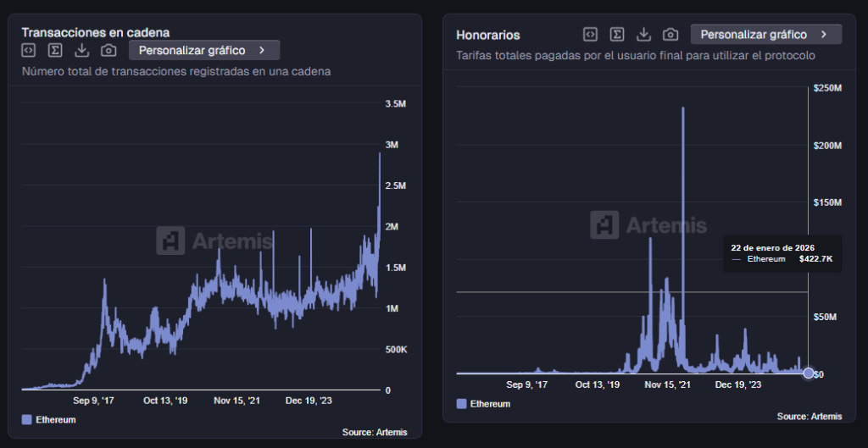Capture Honorarios chart with camera icon

click(670, 35)
